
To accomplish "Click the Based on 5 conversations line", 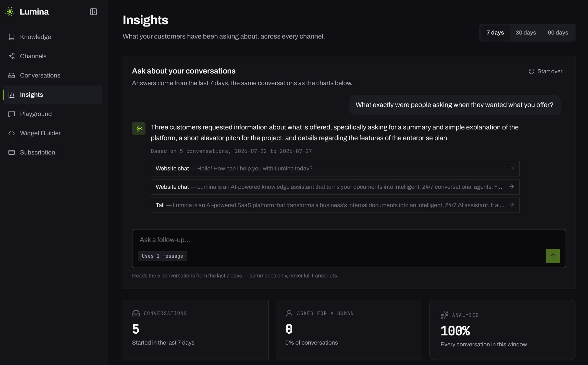I will tap(231, 151).
